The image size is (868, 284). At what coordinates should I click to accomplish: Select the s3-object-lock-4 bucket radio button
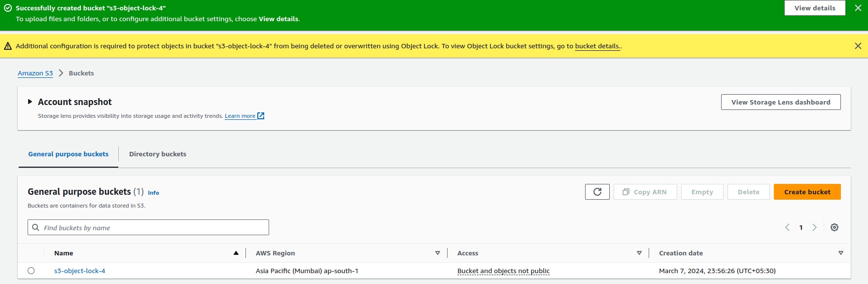pyautogui.click(x=31, y=271)
